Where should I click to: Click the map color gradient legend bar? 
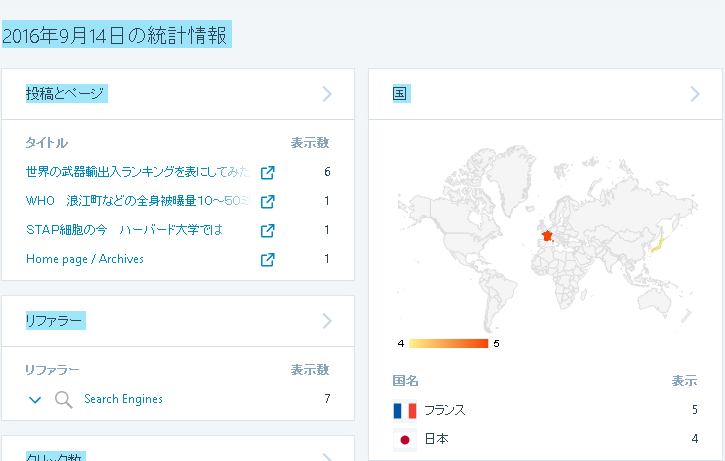(448, 344)
